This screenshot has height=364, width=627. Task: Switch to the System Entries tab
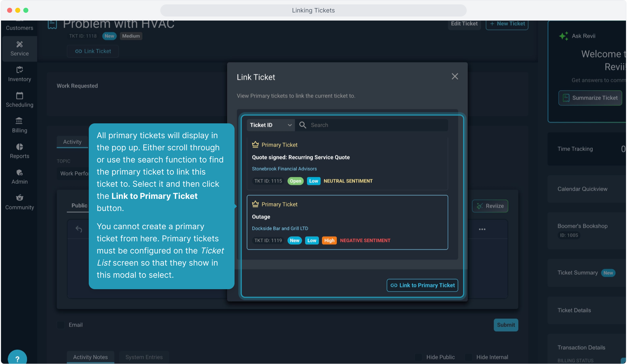coord(144,357)
